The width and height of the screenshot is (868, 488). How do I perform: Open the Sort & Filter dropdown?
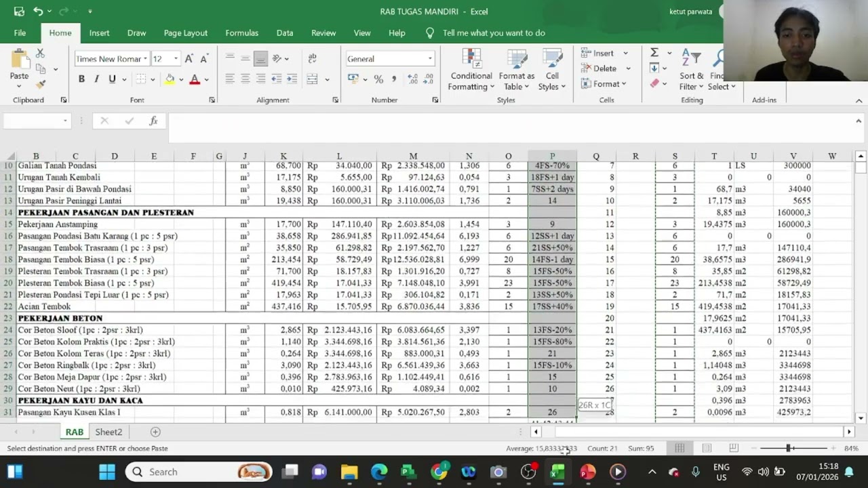pos(692,69)
